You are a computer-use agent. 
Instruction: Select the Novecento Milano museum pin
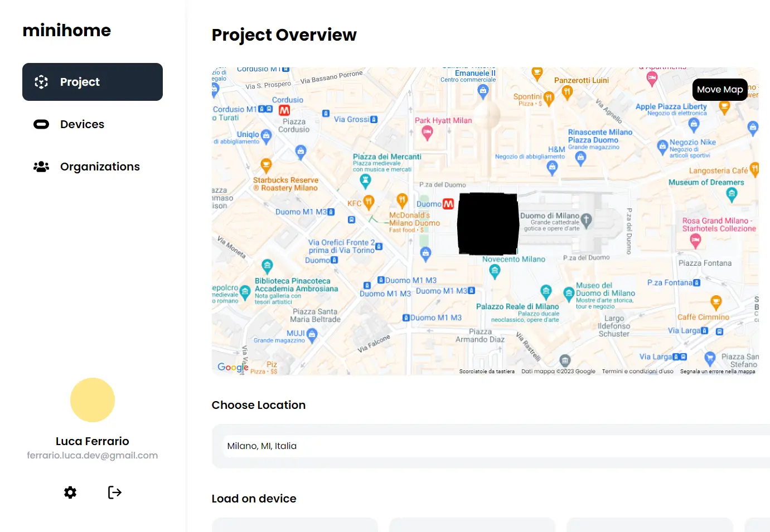495,272
